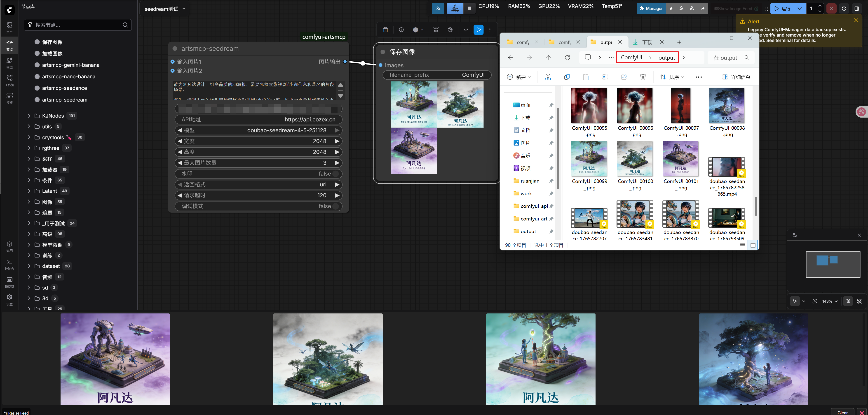This screenshot has height=415, width=868.
Task: Open the Sort (排序) dropdown in Explorer
Action: click(671, 77)
